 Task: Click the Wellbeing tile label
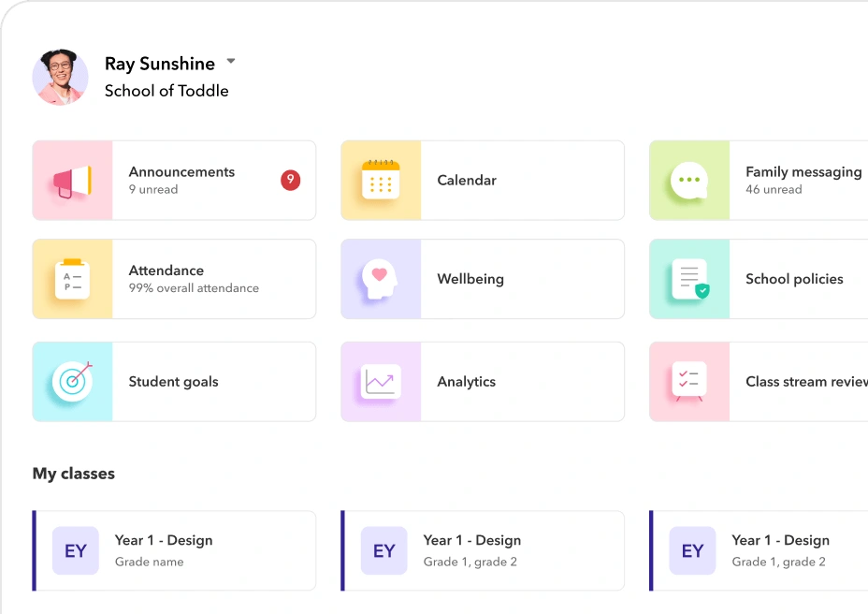[472, 278]
